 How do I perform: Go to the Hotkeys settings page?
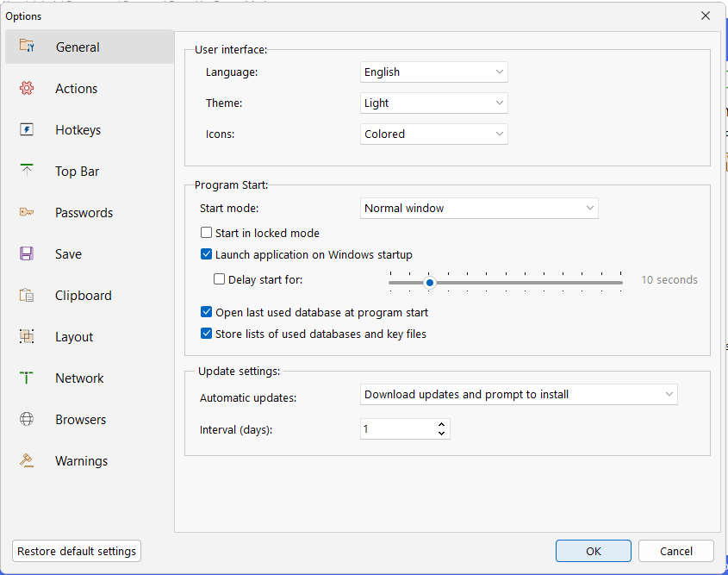(x=90, y=129)
